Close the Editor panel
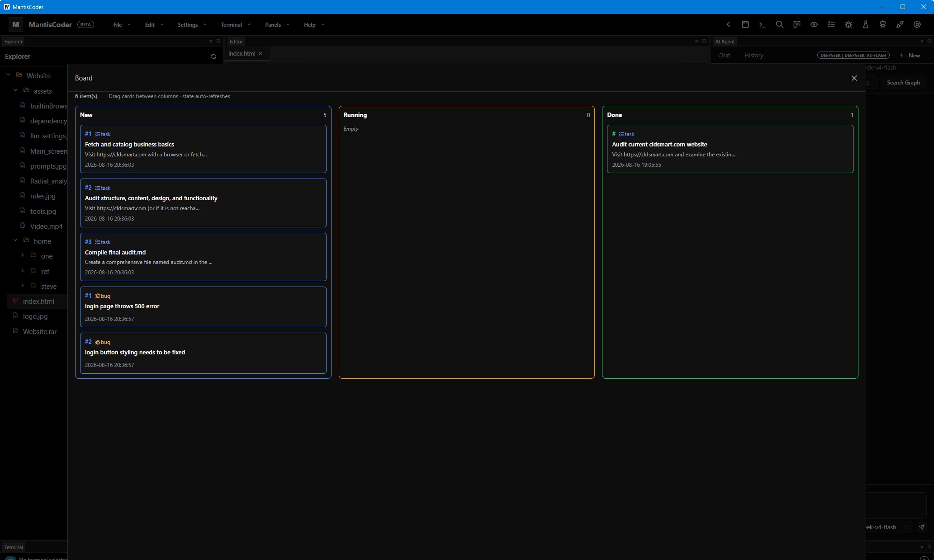The image size is (934, 560). pyautogui.click(x=696, y=41)
